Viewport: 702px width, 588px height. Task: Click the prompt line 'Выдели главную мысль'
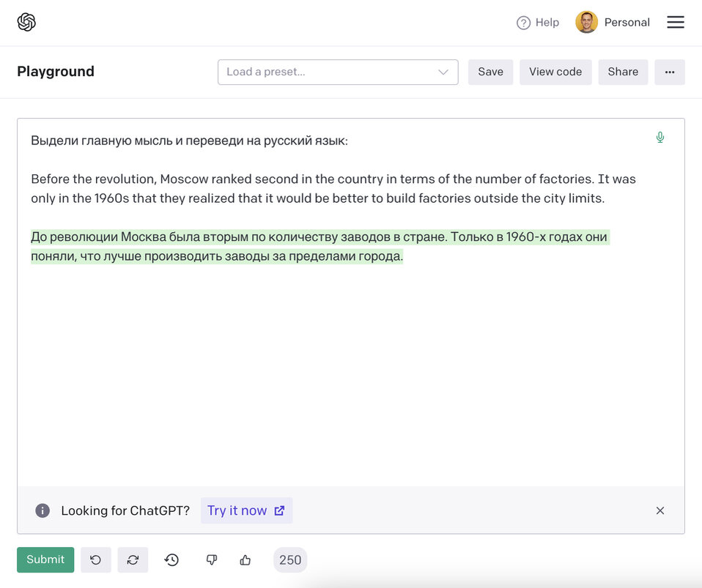[189, 141]
